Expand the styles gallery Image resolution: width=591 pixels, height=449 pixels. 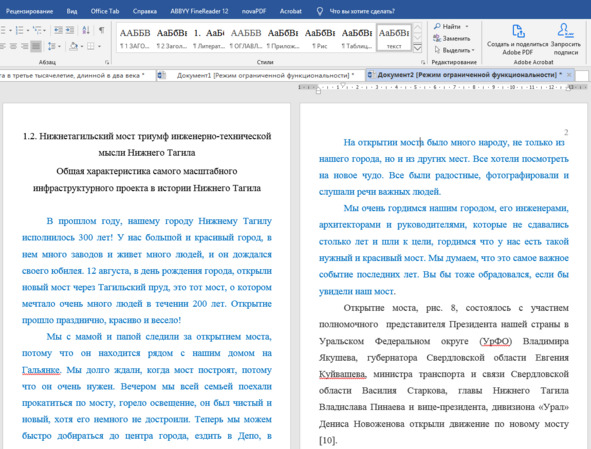418,48
